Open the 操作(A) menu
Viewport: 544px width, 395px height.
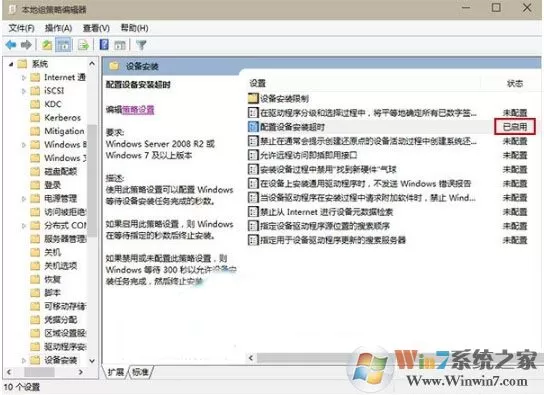coord(58,28)
